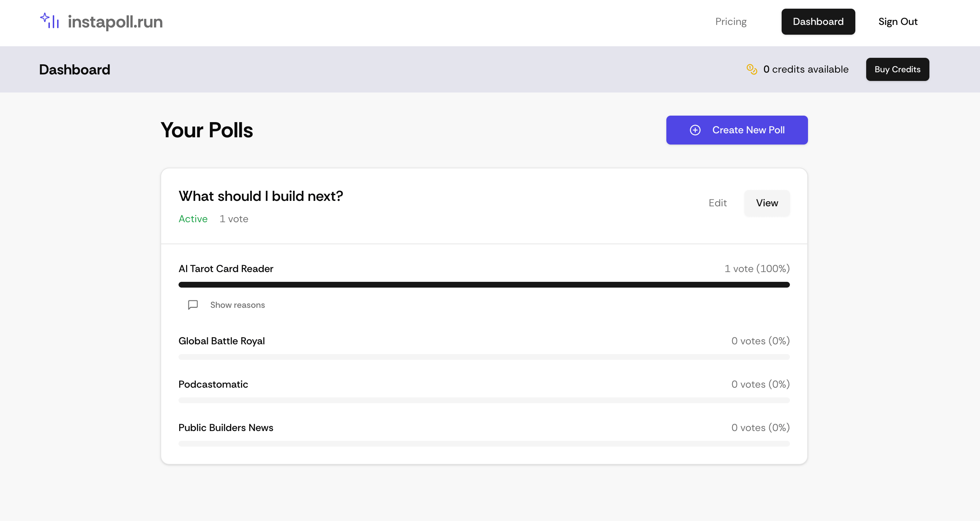Image resolution: width=980 pixels, height=521 pixels.
Task: Click the instapoll.run brand name
Action: click(115, 22)
